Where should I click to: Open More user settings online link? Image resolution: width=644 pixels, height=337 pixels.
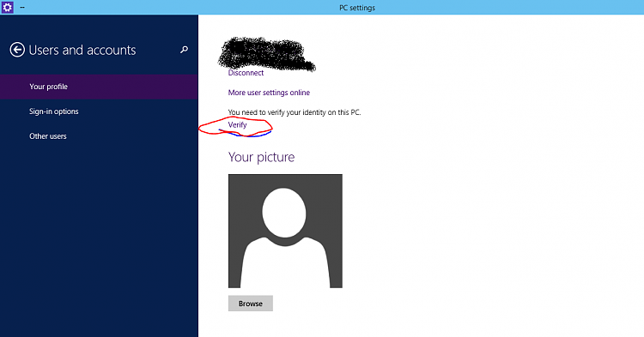(269, 93)
